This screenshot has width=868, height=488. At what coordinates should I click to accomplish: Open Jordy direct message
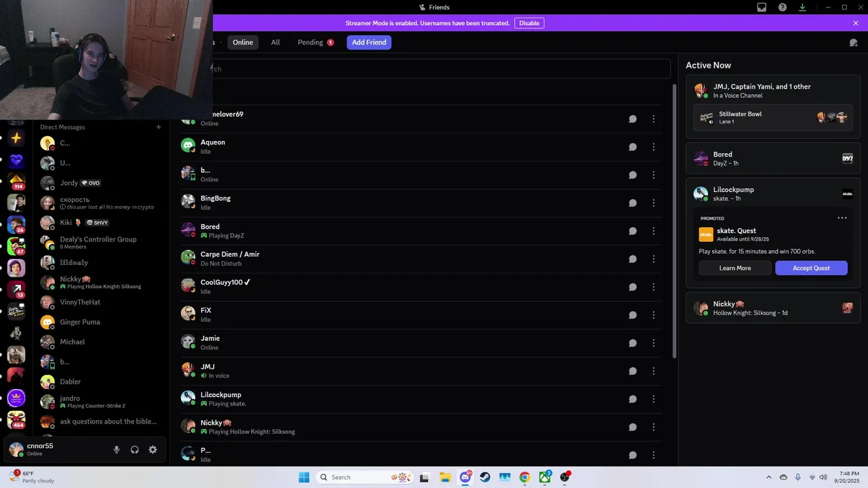click(100, 183)
